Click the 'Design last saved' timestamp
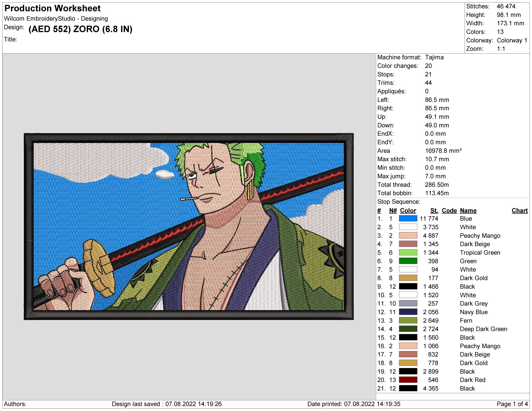The image size is (532, 411). (x=166, y=404)
